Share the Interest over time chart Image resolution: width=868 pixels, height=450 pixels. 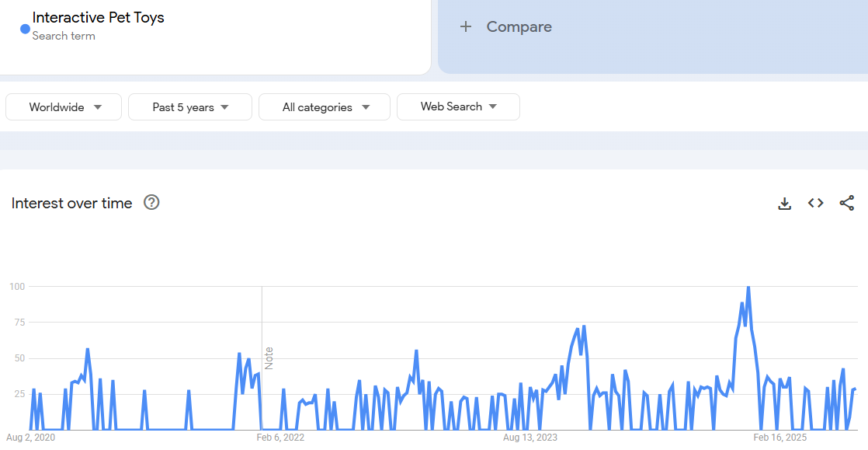pos(846,204)
